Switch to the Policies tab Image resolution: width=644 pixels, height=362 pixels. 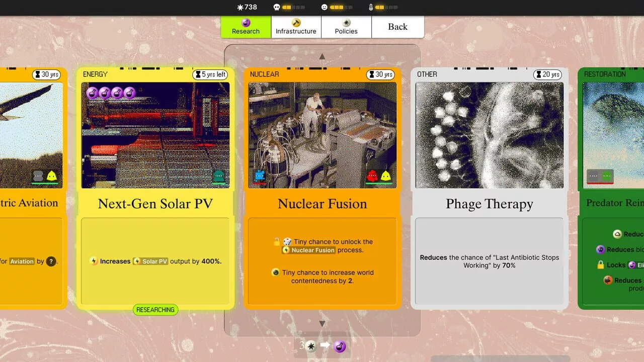coord(346,27)
